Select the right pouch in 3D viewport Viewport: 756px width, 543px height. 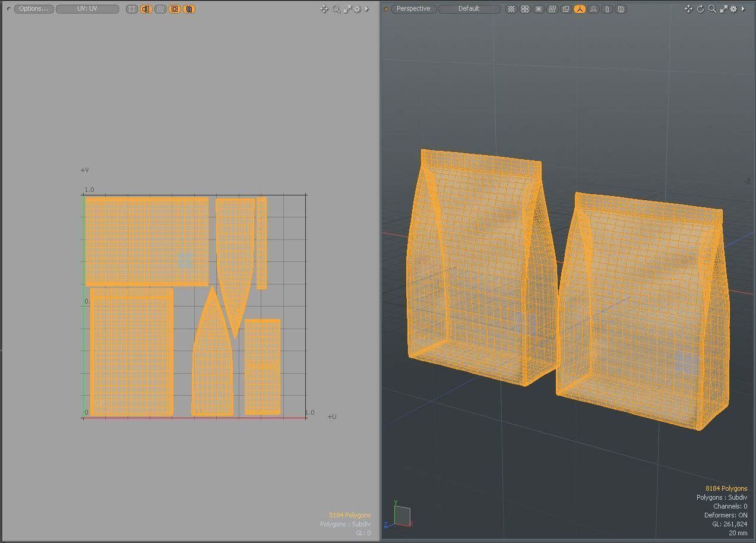644,312
